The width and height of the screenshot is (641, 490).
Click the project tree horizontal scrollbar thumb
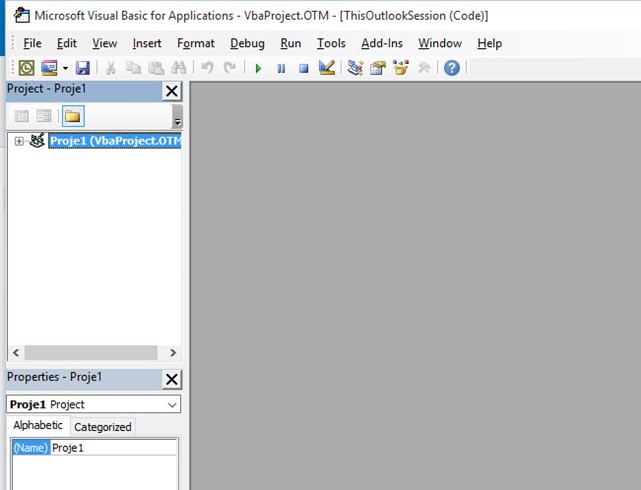click(x=91, y=353)
